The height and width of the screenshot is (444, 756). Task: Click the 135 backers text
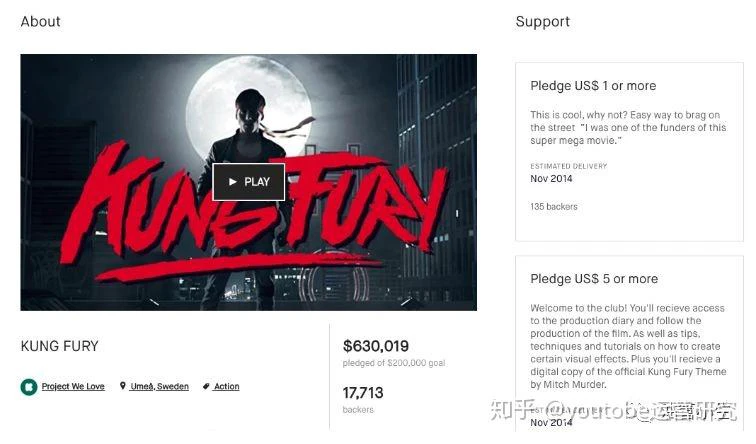point(554,207)
